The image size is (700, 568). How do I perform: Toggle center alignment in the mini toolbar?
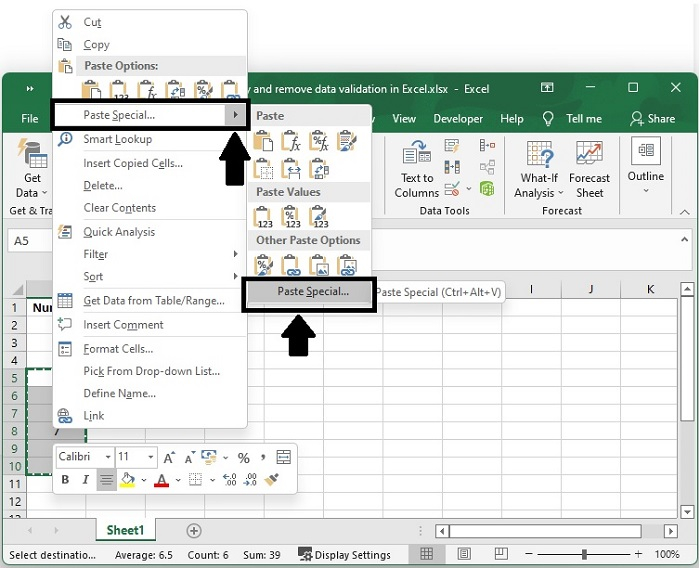[106, 480]
